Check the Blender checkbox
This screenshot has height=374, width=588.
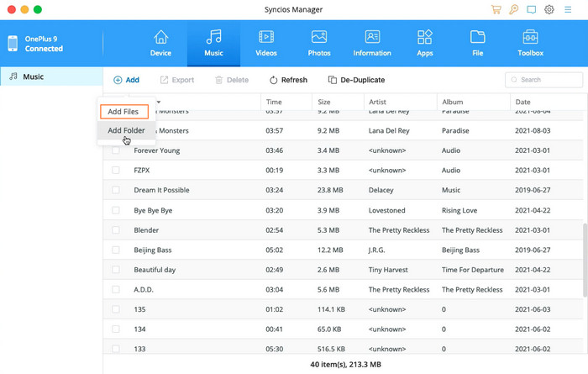(116, 230)
